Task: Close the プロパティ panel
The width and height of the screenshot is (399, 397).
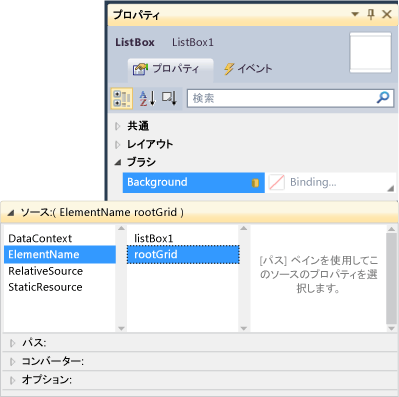Action: pos(387,14)
